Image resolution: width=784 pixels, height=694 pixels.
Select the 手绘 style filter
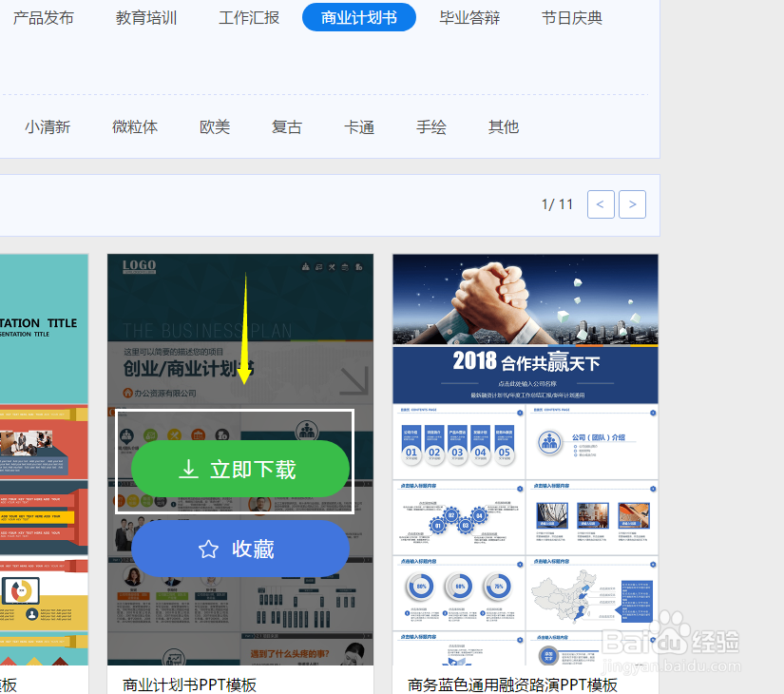[431, 127]
